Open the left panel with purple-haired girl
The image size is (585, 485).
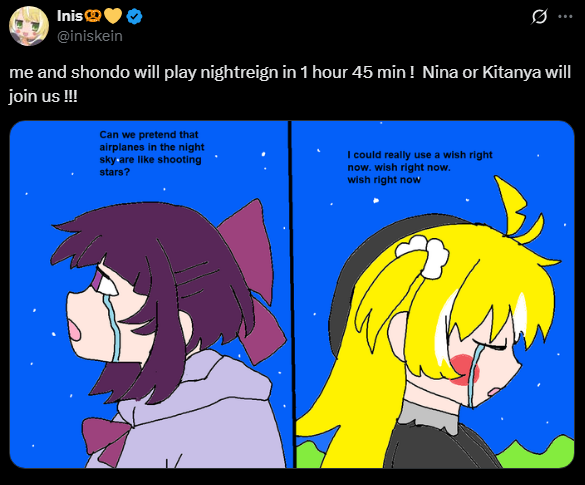coord(149,294)
